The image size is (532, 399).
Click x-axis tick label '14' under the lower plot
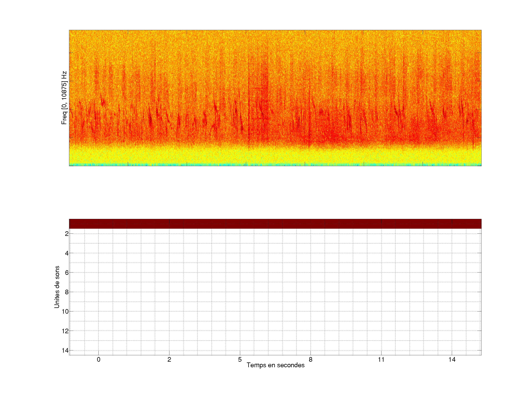click(x=452, y=359)
